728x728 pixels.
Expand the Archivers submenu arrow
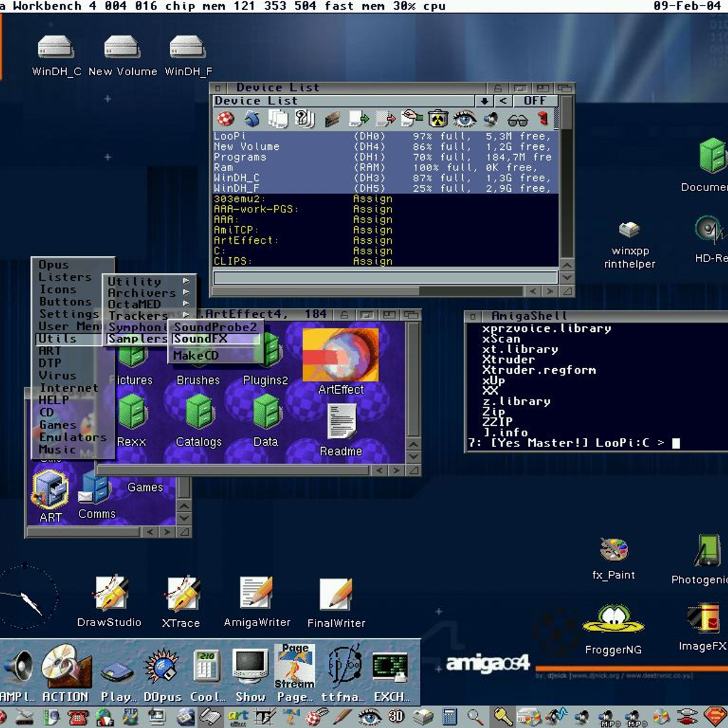pyautogui.click(x=186, y=292)
